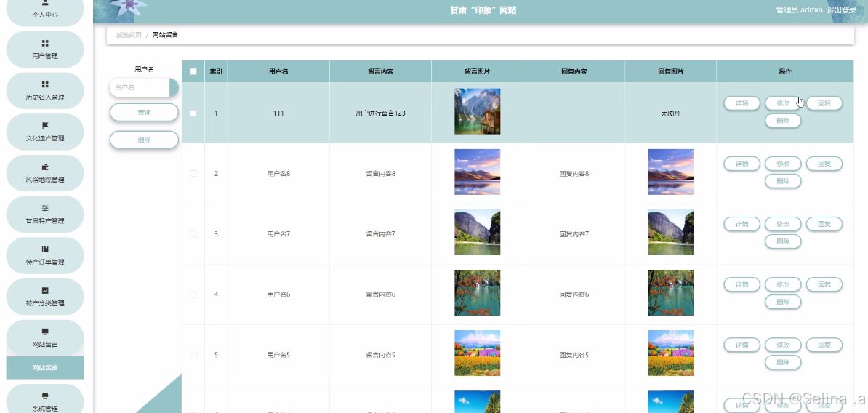Check the row checkbox for 用户名8
This screenshot has height=413, width=868.
(x=193, y=173)
